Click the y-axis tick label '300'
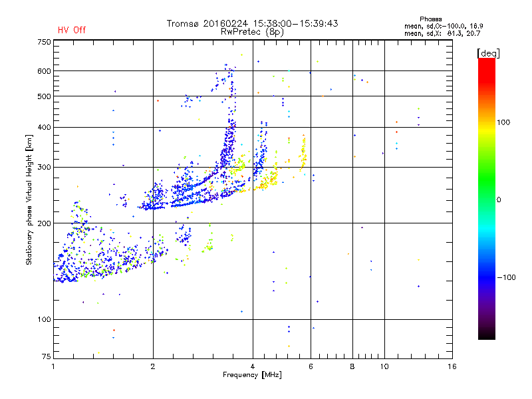This screenshot has width=532, height=399. point(44,168)
